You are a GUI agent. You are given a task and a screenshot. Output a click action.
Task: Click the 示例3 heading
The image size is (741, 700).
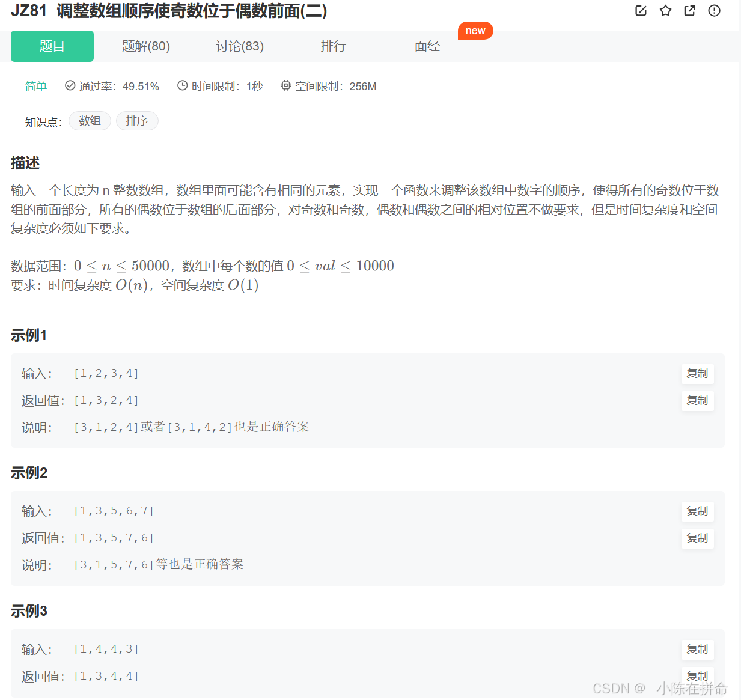tap(29, 611)
